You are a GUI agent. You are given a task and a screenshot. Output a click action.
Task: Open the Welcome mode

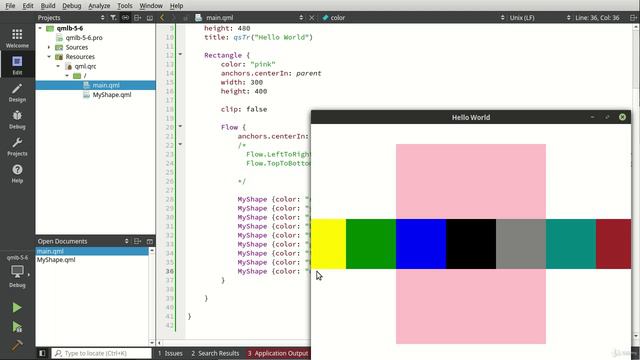(x=17, y=38)
